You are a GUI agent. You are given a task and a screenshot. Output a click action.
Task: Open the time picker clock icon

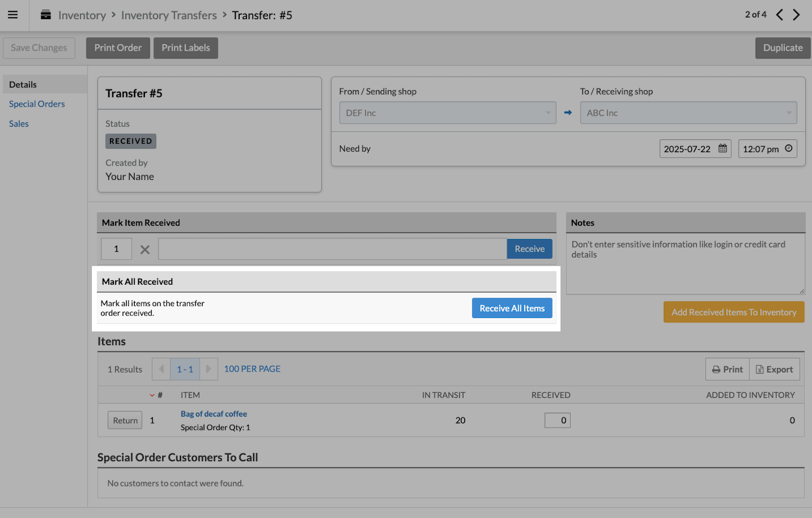(x=788, y=149)
